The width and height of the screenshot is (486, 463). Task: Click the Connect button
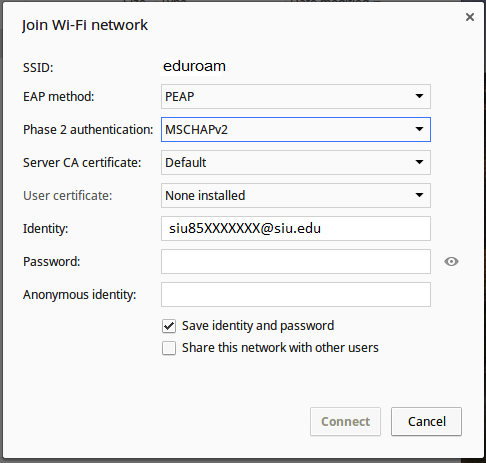click(x=345, y=421)
